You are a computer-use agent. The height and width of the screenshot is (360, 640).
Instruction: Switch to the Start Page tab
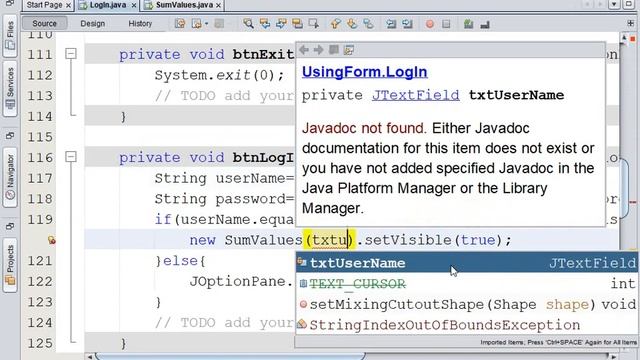pos(44,5)
